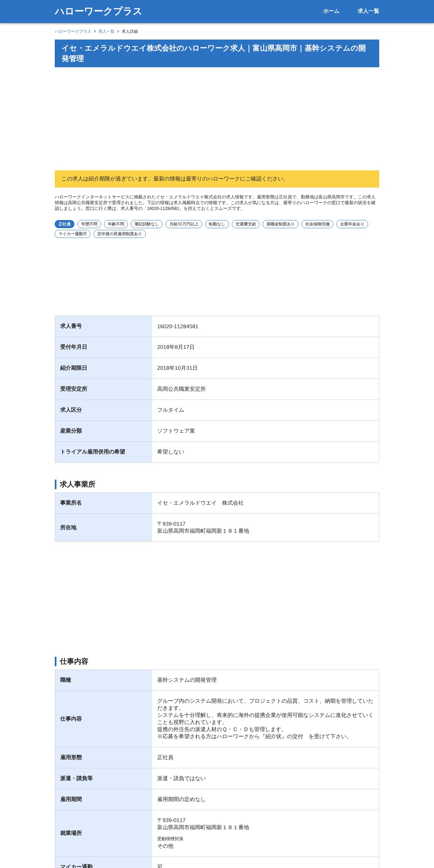Click the yellow expired-job notice banner

pos(217,179)
